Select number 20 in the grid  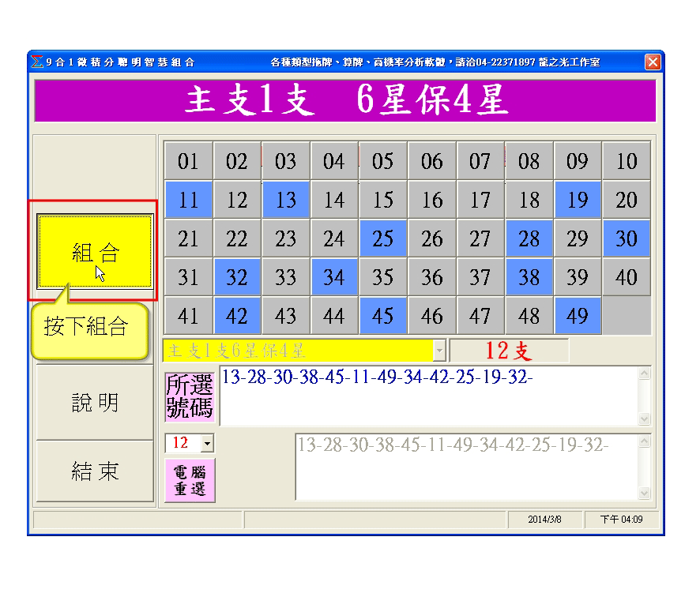pos(627,200)
